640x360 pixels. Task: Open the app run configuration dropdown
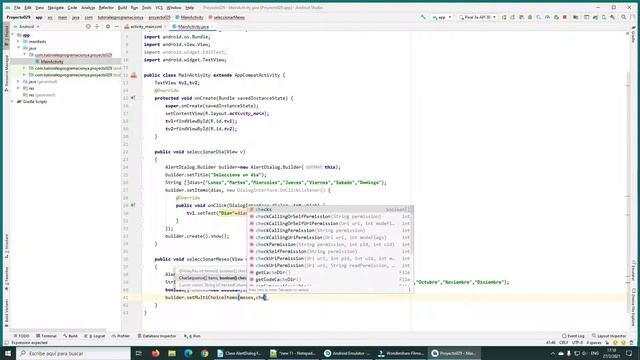point(442,17)
